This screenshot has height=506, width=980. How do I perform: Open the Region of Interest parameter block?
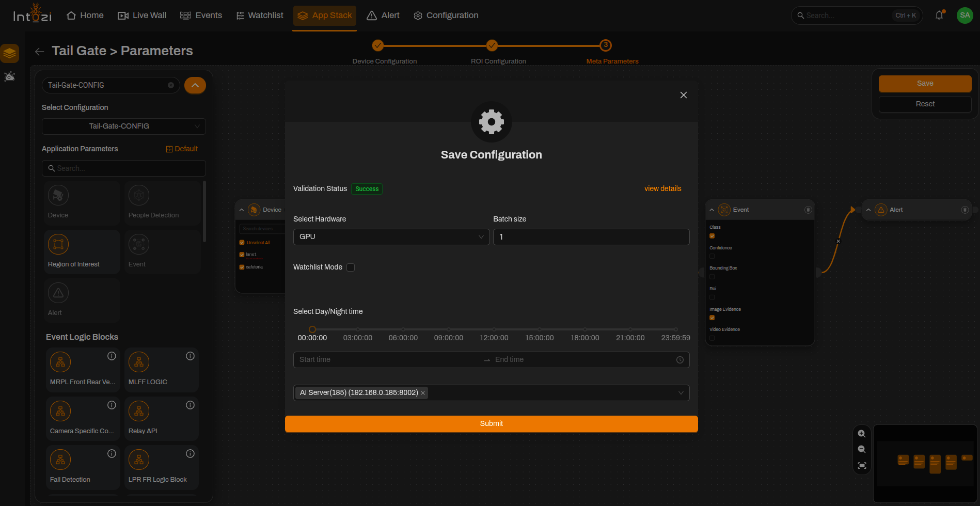point(82,251)
